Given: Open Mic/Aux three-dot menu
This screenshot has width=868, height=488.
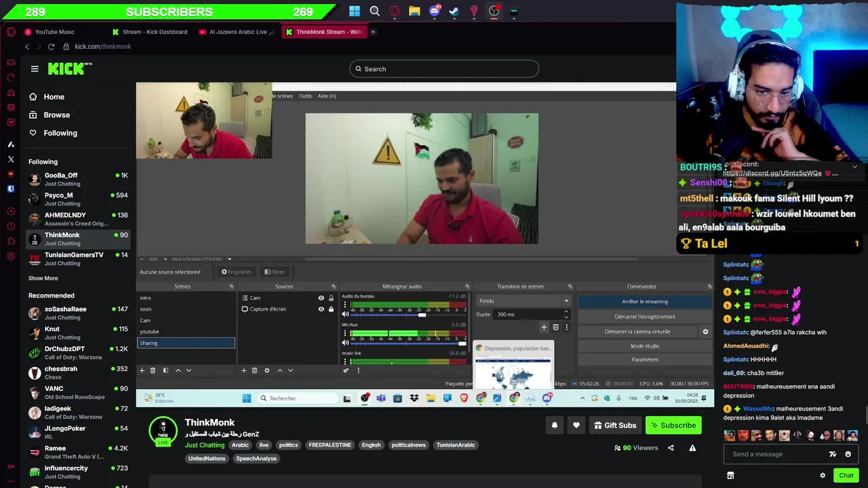Looking at the screenshot, I should (345, 333).
